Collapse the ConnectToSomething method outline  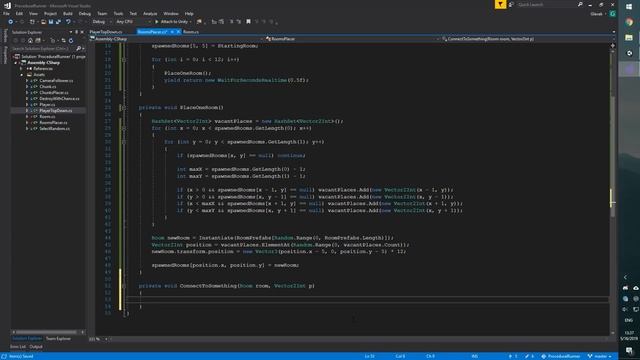click(x=124, y=286)
